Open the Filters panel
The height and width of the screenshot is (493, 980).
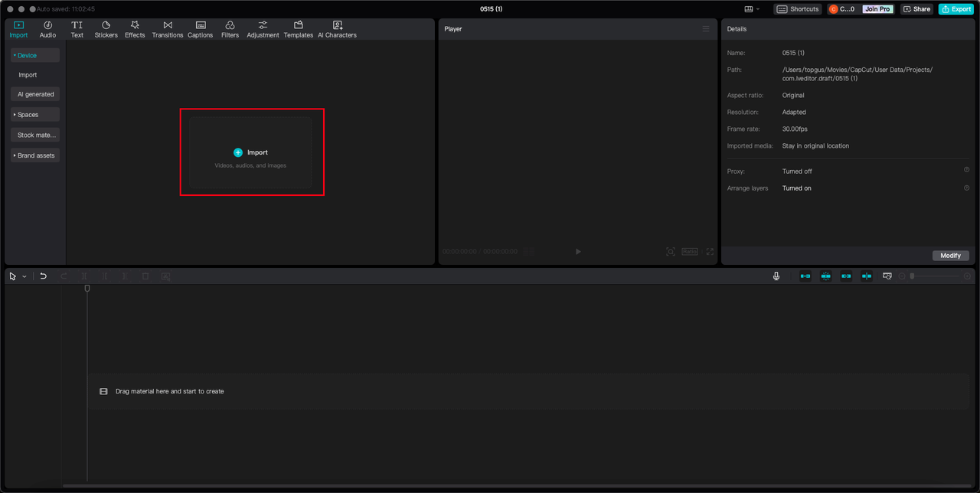[x=230, y=29]
